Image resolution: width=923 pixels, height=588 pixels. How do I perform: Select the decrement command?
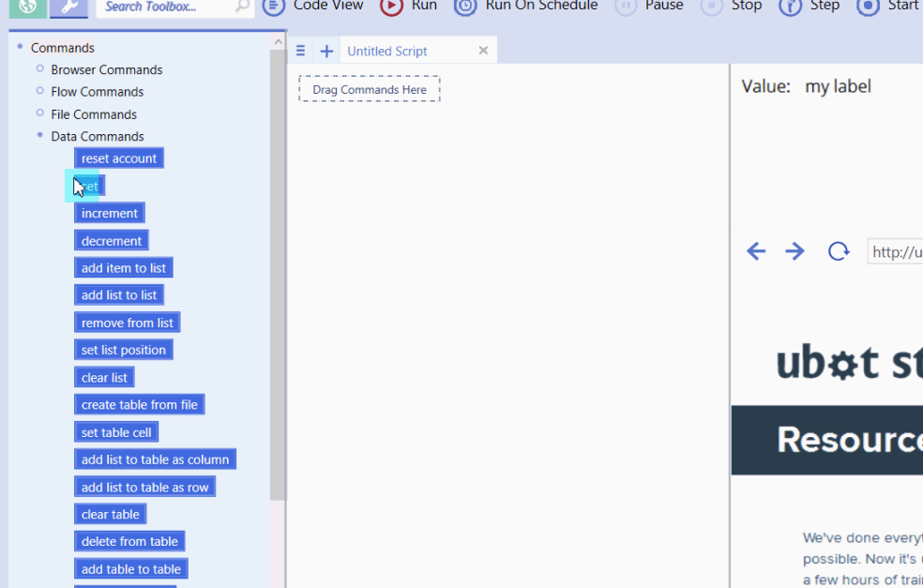click(112, 241)
